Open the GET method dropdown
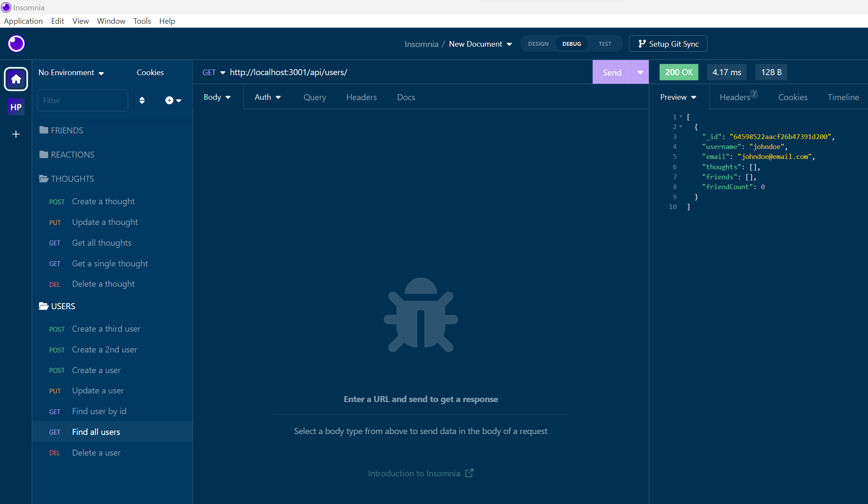The width and height of the screenshot is (868, 504). [213, 72]
